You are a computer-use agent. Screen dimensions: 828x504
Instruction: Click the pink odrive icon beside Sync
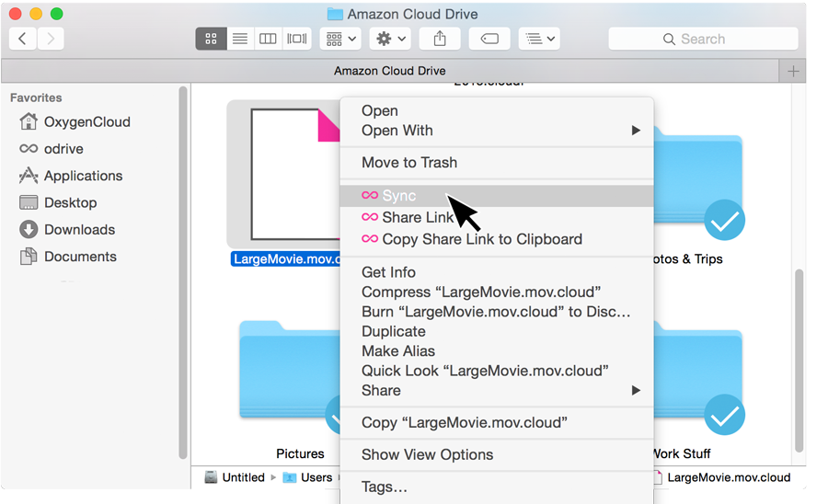(370, 195)
